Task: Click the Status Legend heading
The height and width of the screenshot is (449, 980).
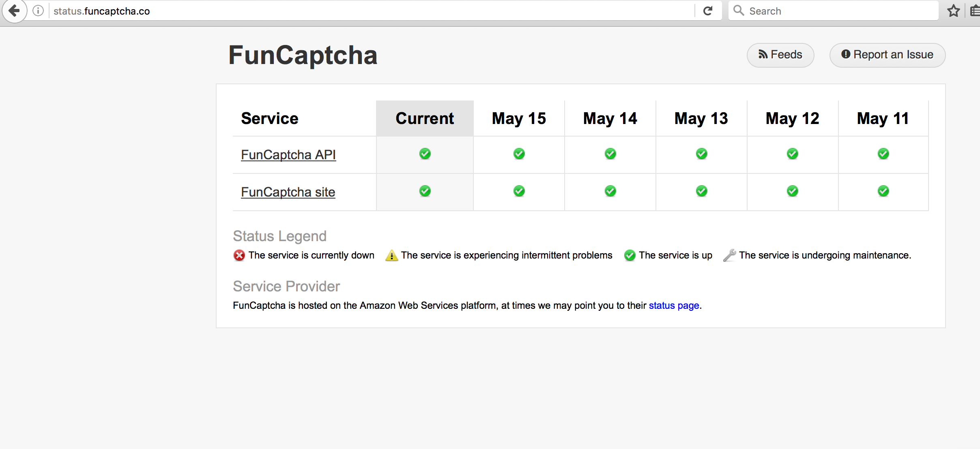Action: click(279, 236)
